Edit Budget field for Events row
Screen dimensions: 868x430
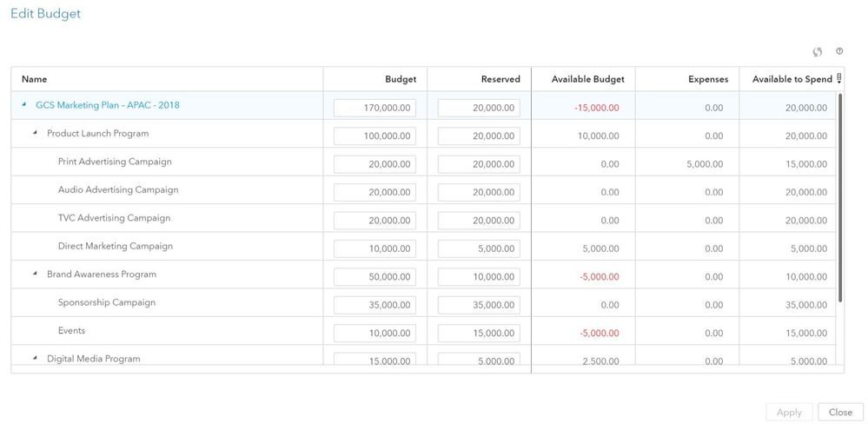click(374, 334)
